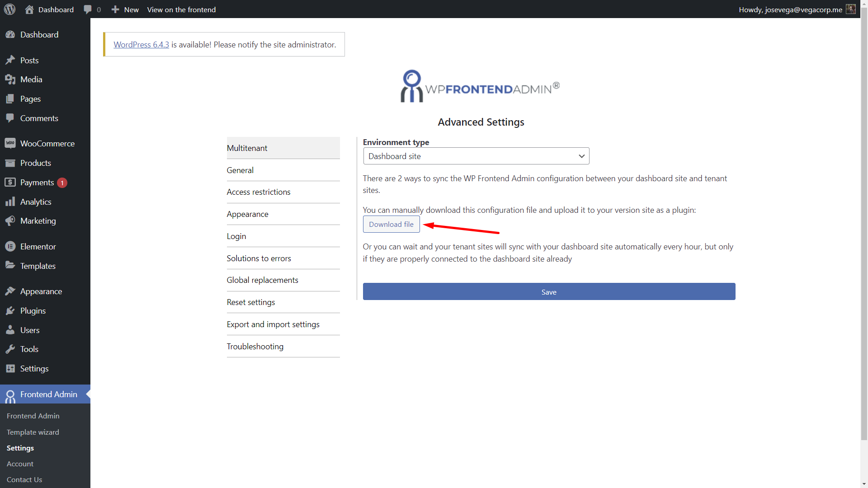The height and width of the screenshot is (488, 868).
Task: Open Export and import settings tab
Action: coord(283,324)
